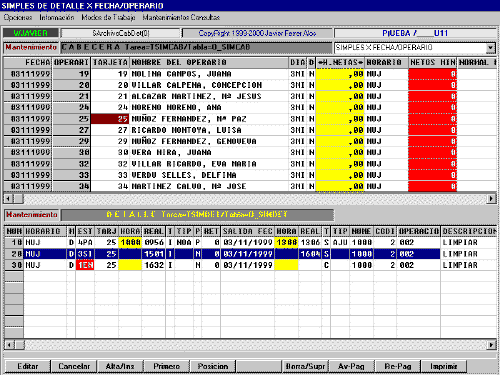Click the CABECERA Tarea=TSIMCAB title bar

point(197,47)
